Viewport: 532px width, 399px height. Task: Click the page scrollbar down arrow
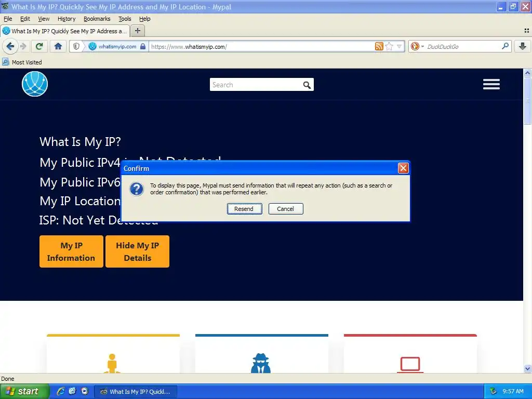[527, 368]
